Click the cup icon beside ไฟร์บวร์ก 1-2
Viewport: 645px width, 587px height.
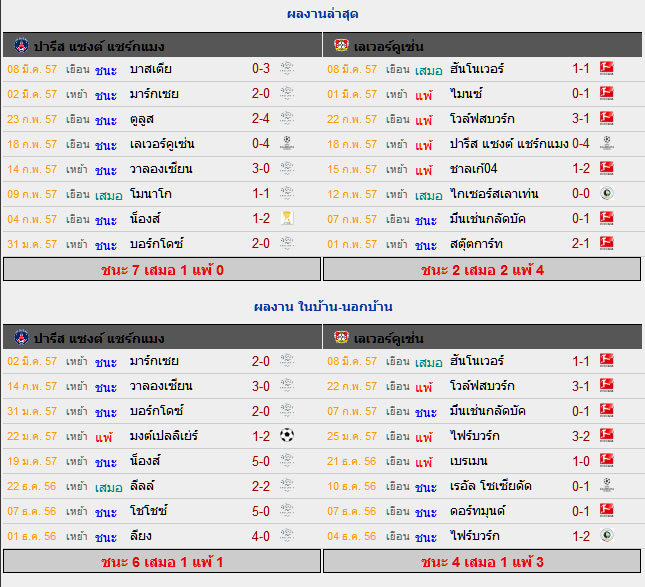pos(607,535)
